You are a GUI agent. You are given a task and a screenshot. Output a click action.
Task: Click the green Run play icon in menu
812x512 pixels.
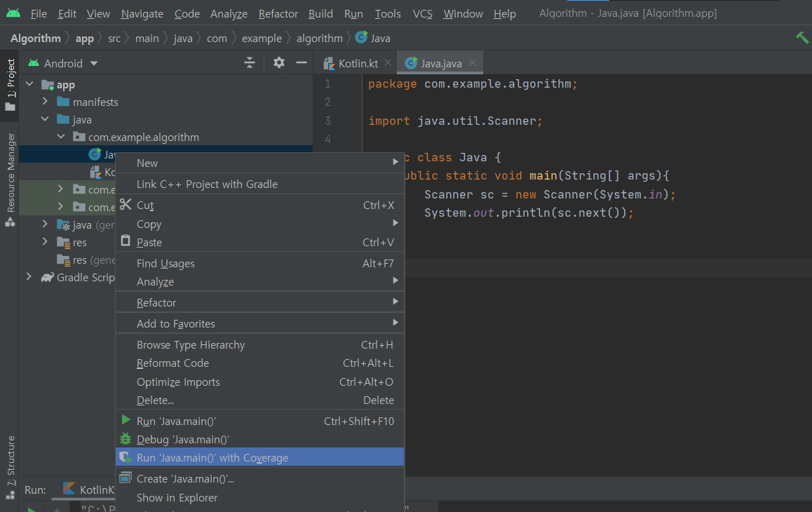[126, 419]
